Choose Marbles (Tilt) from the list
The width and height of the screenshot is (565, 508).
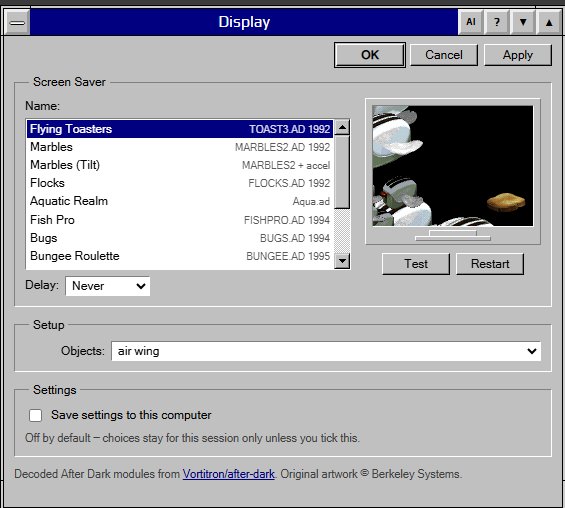(180, 165)
